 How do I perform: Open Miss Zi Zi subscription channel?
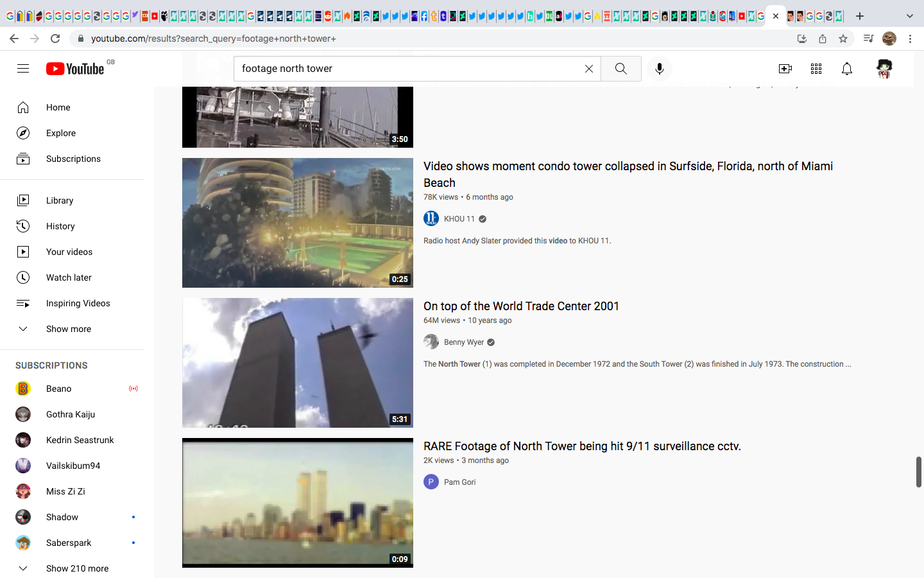point(72,491)
